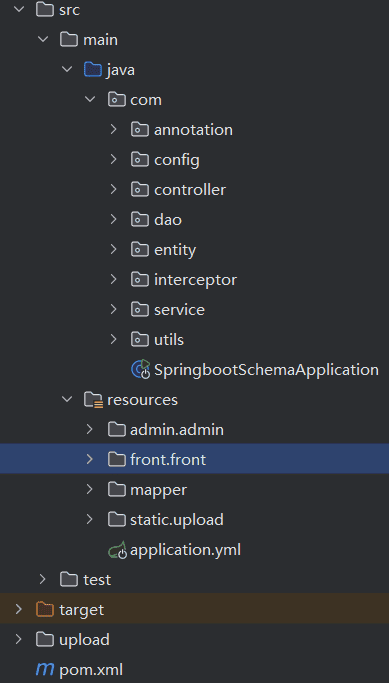The width and height of the screenshot is (389, 683).
Task: Click the resources folder icon
Action: tap(93, 400)
